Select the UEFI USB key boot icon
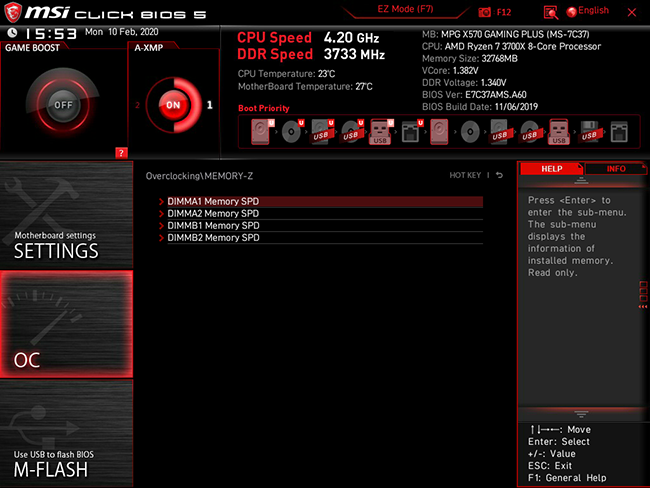The image size is (650, 488). click(381, 132)
